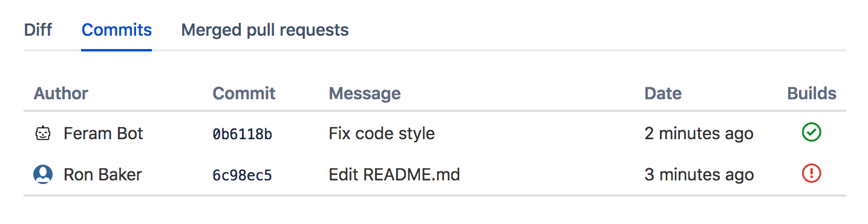Click Feram Bot's robot avatar icon
The image size is (868, 224).
[42, 133]
